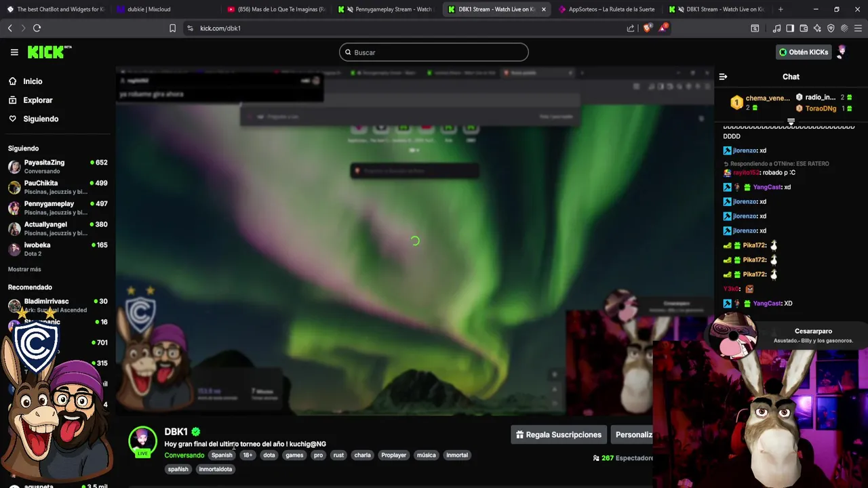Viewport: 868px width, 488px height.
Task: Select the inmortaldota tag
Action: [x=216, y=469]
